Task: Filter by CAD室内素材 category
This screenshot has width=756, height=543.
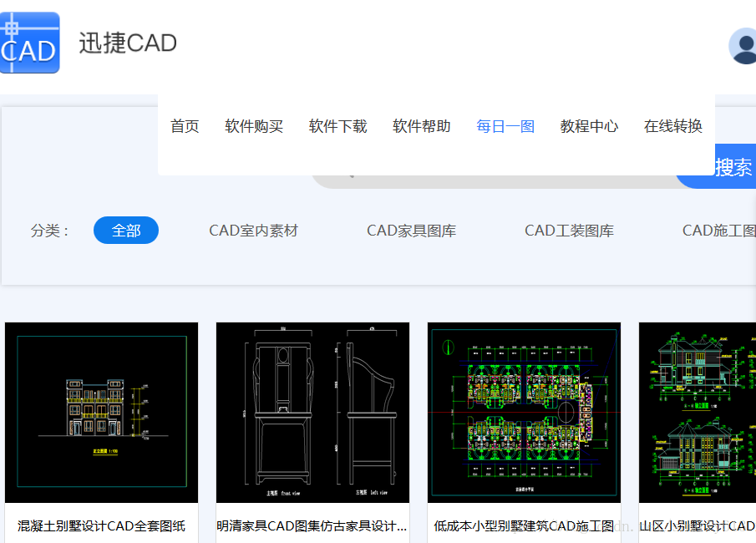Action: (254, 231)
